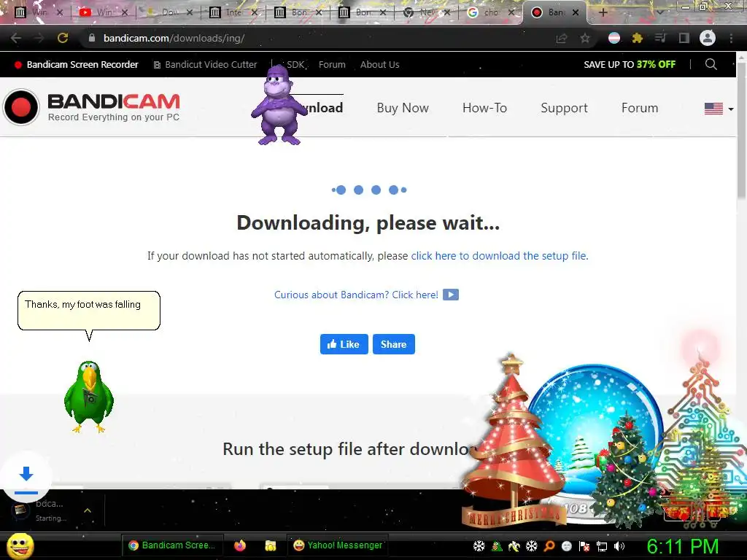
Task: Bookmark this page with the star icon
Action: coord(585,38)
